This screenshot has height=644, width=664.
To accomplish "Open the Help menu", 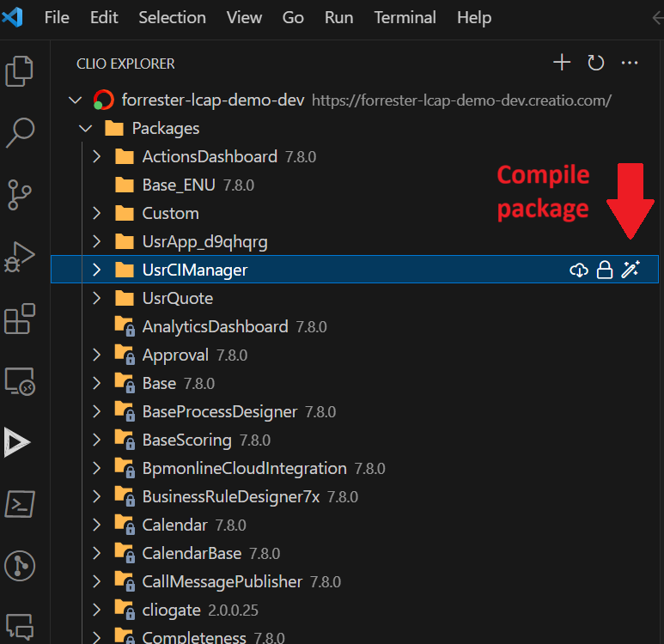I will coord(474,17).
